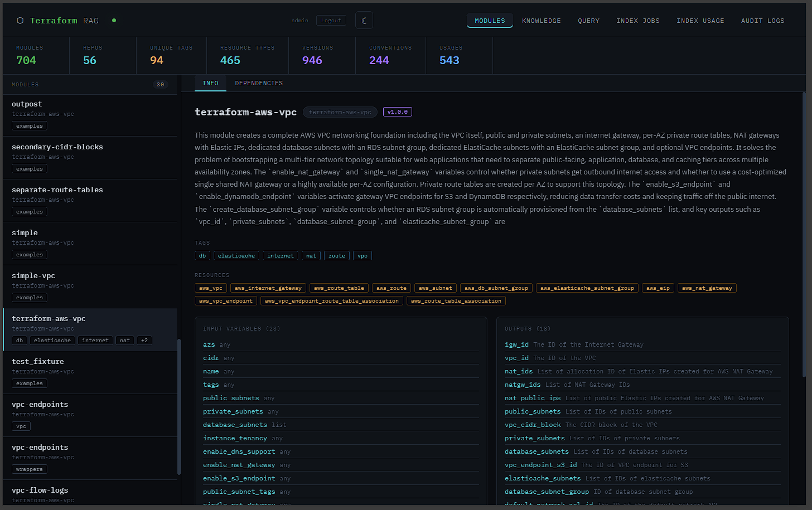Viewport: 812px width, 510px height.
Task: Click the aws_db_subnet_group resource chip
Action: click(x=496, y=288)
